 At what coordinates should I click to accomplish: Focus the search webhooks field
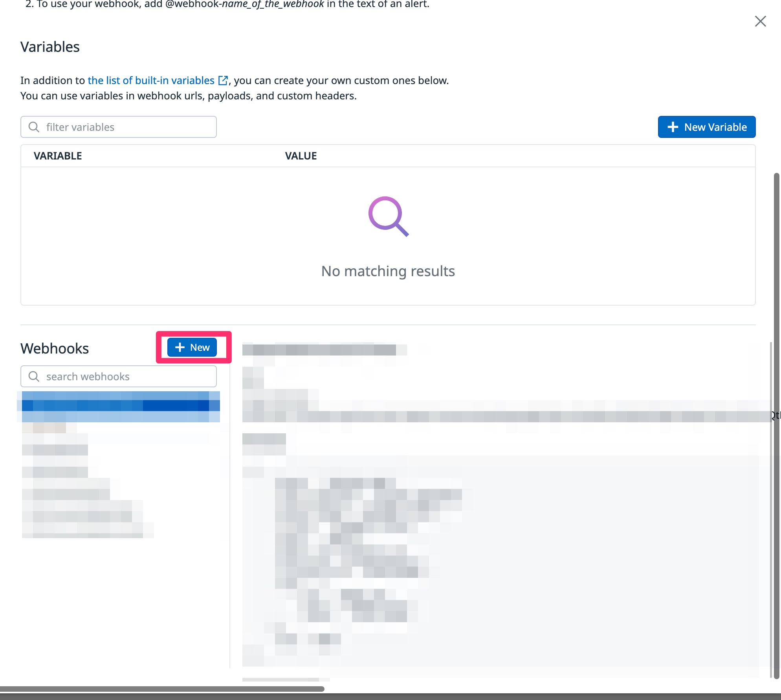click(x=126, y=376)
